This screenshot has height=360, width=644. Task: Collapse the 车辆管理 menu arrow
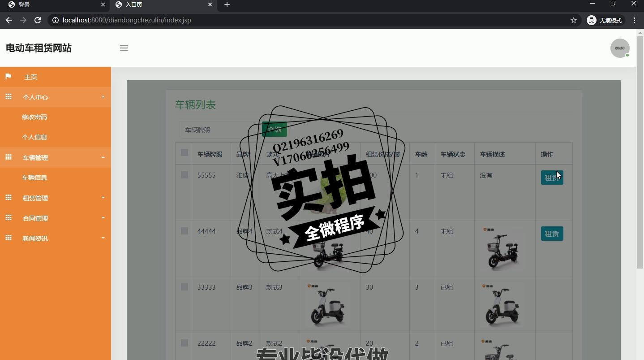[103, 157]
